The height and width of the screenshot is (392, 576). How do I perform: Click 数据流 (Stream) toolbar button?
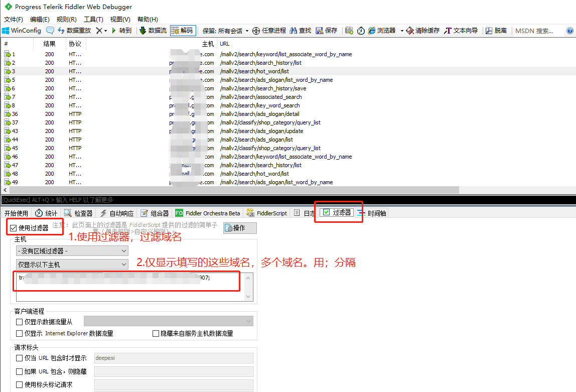point(153,31)
